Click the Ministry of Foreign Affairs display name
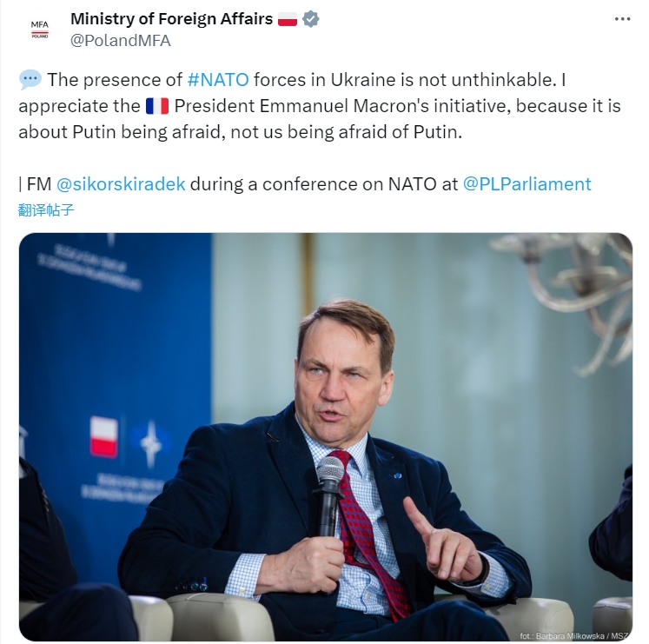The image size is (649, 644). pos(172,19)
